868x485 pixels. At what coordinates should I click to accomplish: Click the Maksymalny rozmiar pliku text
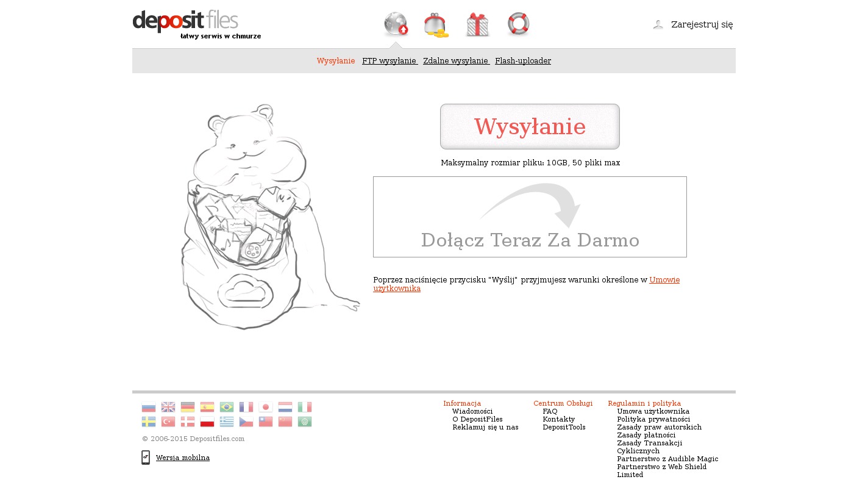click(530, 163)
